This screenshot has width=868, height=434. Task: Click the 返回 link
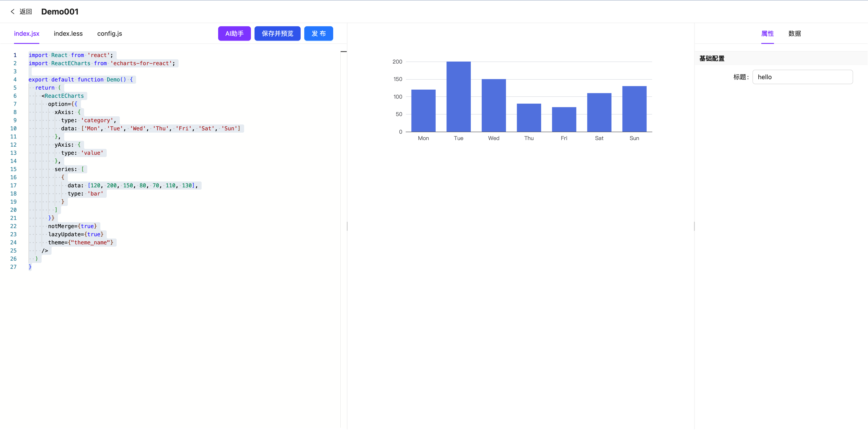click(26, 12)
